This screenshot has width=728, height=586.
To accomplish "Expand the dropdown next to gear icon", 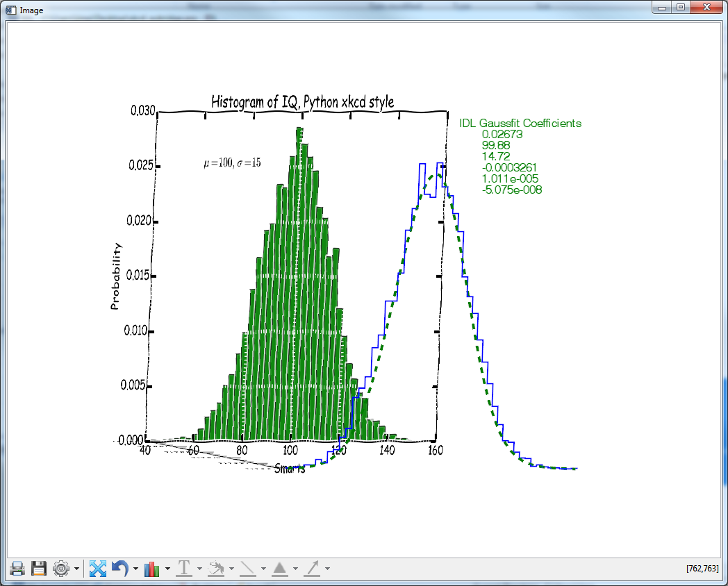I will [76, 569].
